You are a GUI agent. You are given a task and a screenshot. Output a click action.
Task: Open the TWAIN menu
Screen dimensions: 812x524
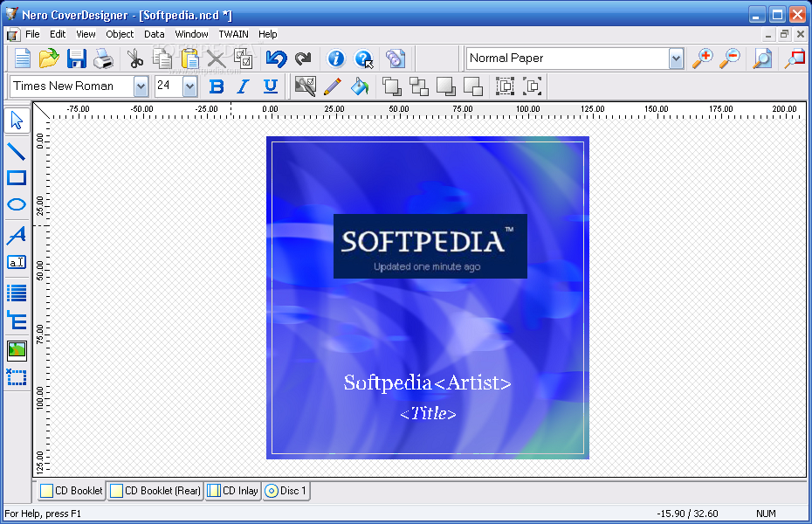233,34
